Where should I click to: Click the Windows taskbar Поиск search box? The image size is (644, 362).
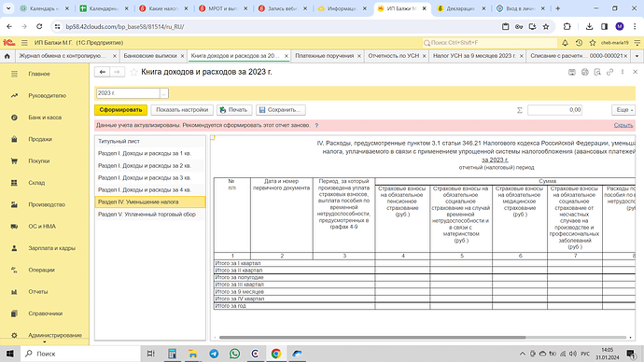pos(80,354)
